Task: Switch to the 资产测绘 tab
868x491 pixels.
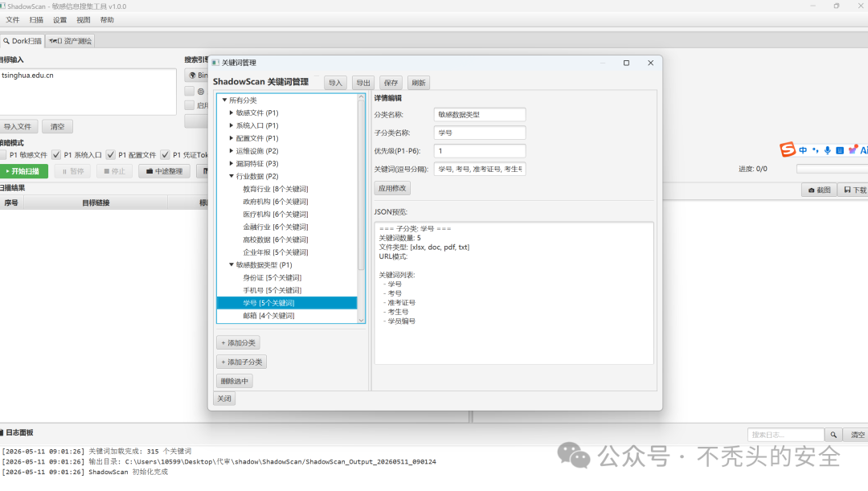Action: click(70, 41)
